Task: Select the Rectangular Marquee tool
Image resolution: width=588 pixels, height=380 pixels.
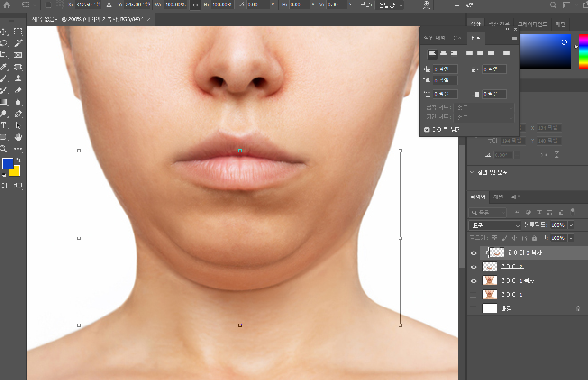Action: (18, 32)
